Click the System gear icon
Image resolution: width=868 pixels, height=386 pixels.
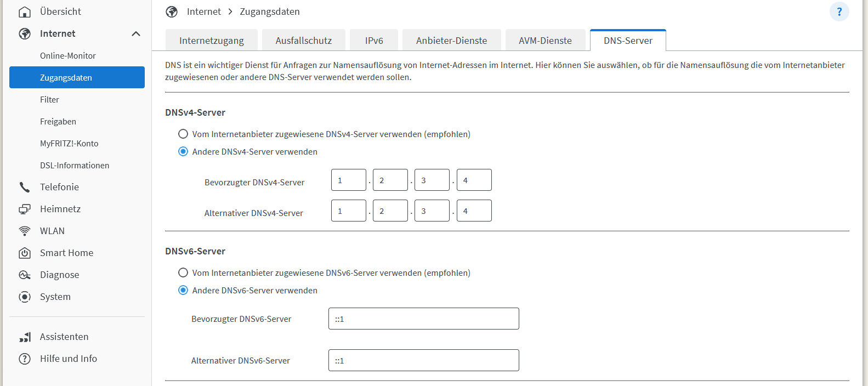pos(25,297)
